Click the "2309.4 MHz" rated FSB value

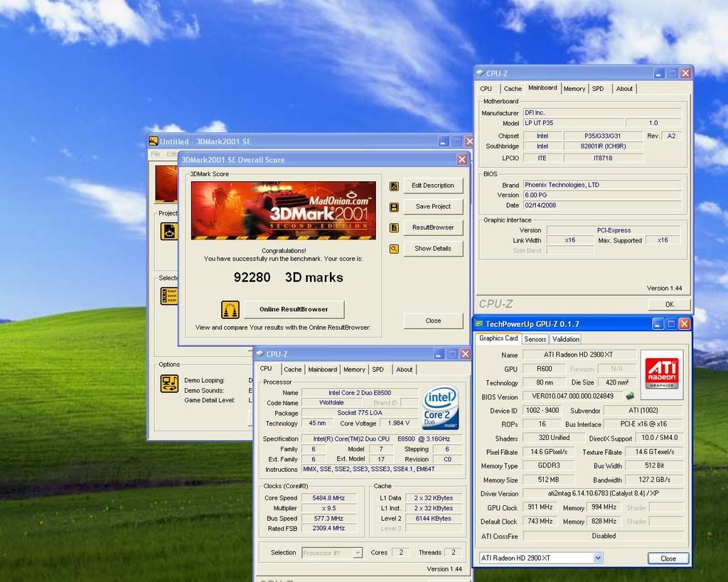[x=328, y=528]
